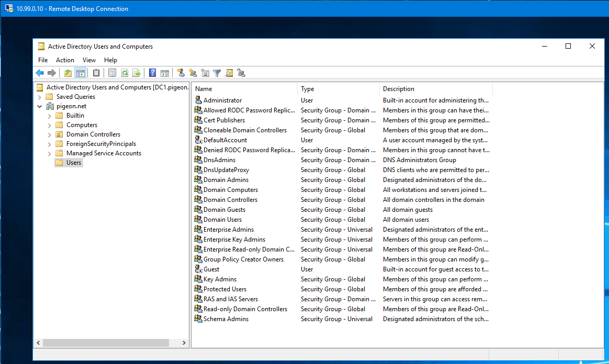Screen dimensions: 609x364
Task: Sort list by the Description column header
Action: click(x=436, y=89)
